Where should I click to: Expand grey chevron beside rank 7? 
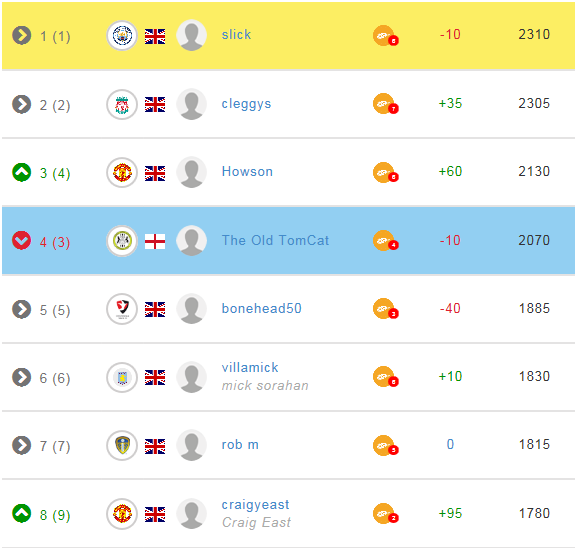point(22,445)
